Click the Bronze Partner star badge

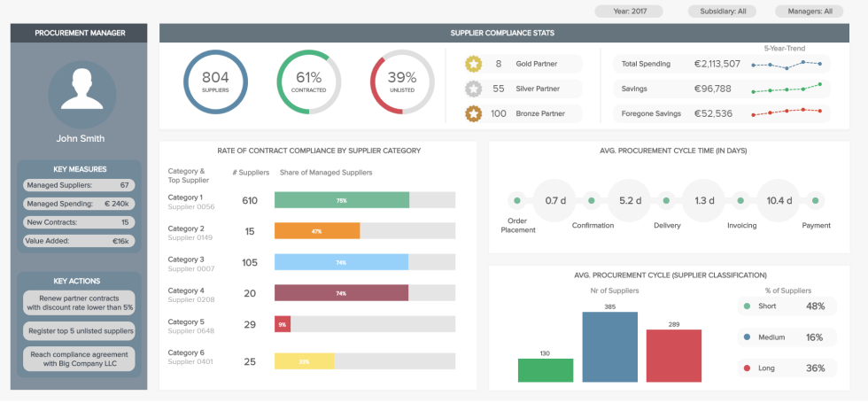click(474, 113)
